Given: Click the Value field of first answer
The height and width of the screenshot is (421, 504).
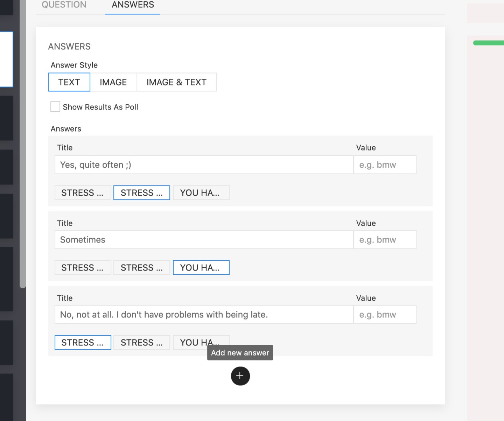Looking at the screenshot, I should point(385,165).
